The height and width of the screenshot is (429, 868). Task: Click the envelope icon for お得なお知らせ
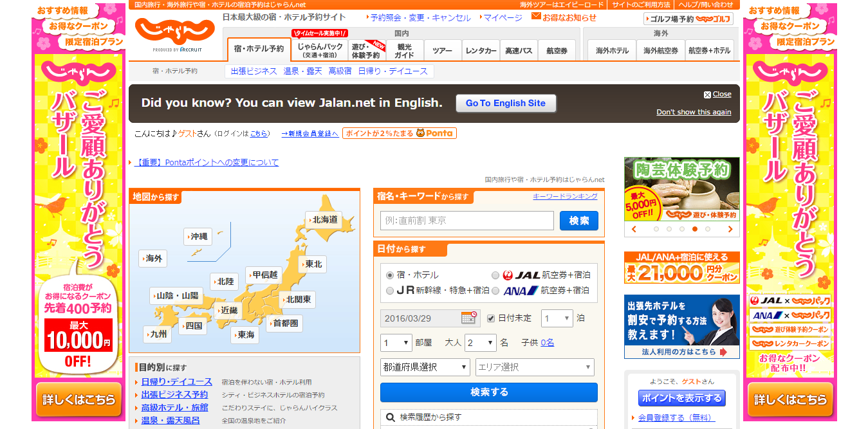(536, 17)
